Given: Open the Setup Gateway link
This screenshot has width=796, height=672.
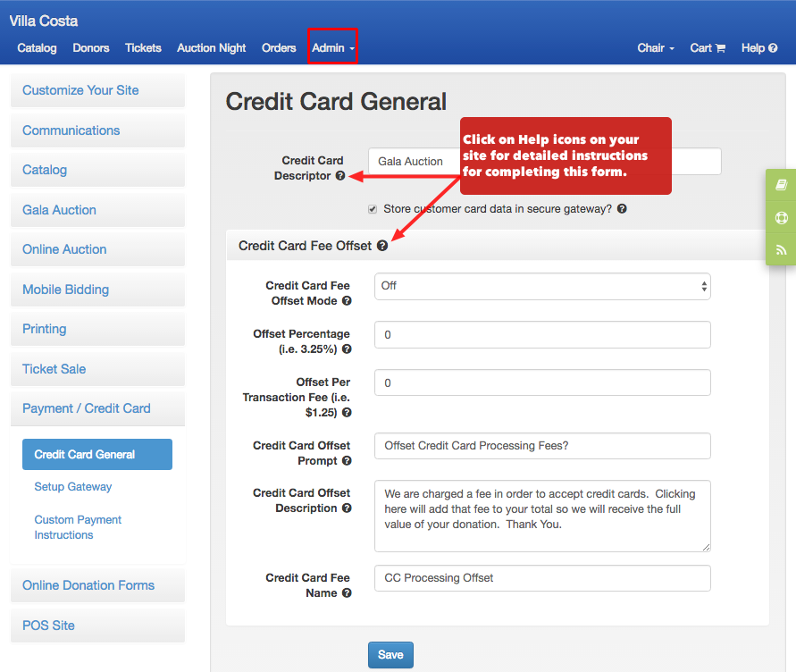Looking at the screenshot, I should tap(73, 487).
